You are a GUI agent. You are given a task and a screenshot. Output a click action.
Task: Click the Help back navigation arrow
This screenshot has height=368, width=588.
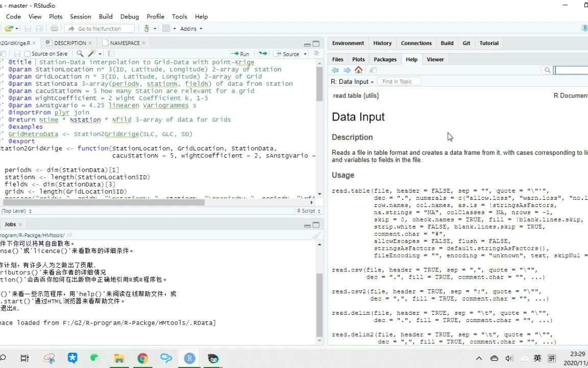click(x=335, y=70)
